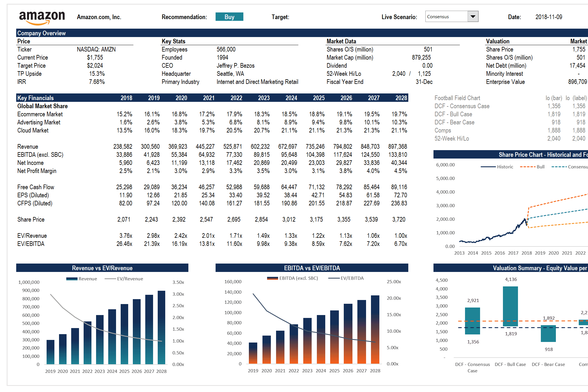
Task: Select the Target Price $2,024 cell
Action: (95, 66)
